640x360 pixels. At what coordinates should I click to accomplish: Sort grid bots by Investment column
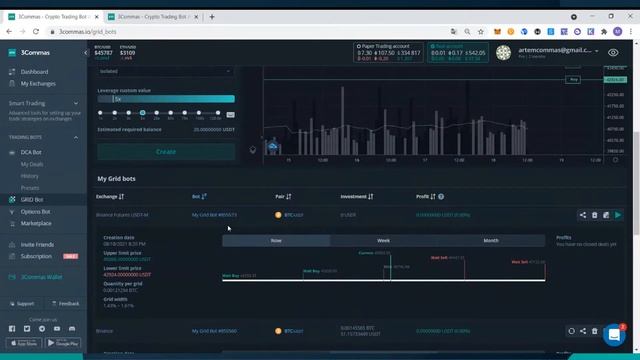(x=357, y=197)
